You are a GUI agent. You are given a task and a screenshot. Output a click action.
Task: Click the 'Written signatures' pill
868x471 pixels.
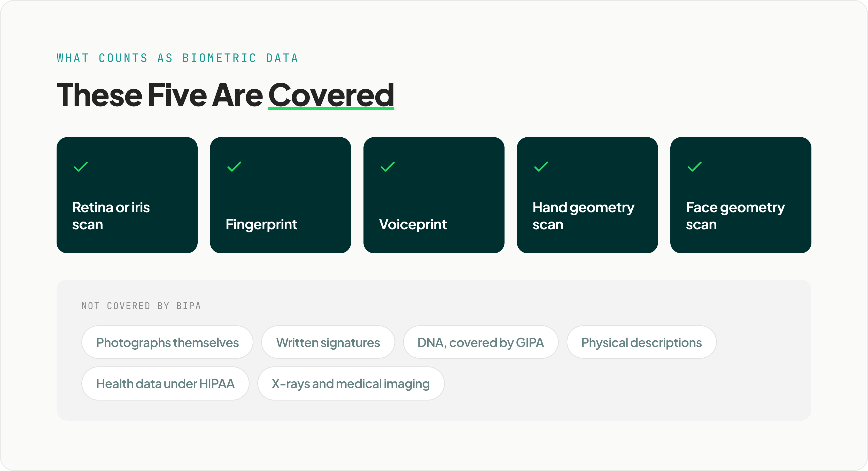click(328, 342)
